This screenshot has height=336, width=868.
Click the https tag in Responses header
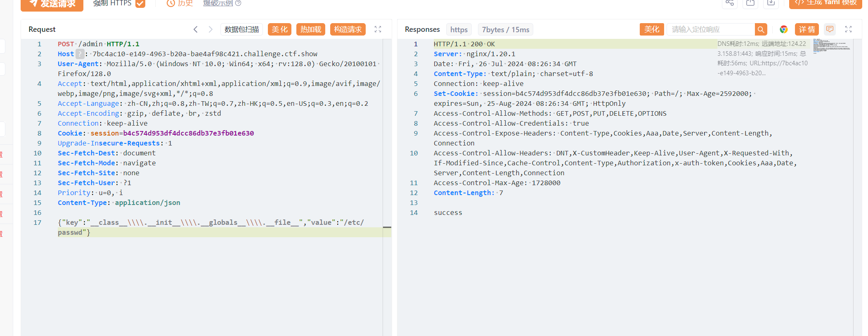(459, 29)
